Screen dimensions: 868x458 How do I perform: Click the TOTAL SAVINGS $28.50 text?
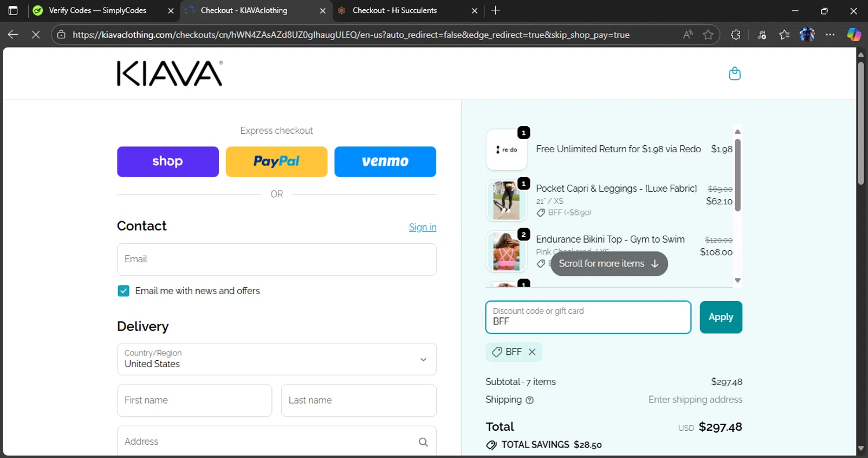click(x=551, y=445)
